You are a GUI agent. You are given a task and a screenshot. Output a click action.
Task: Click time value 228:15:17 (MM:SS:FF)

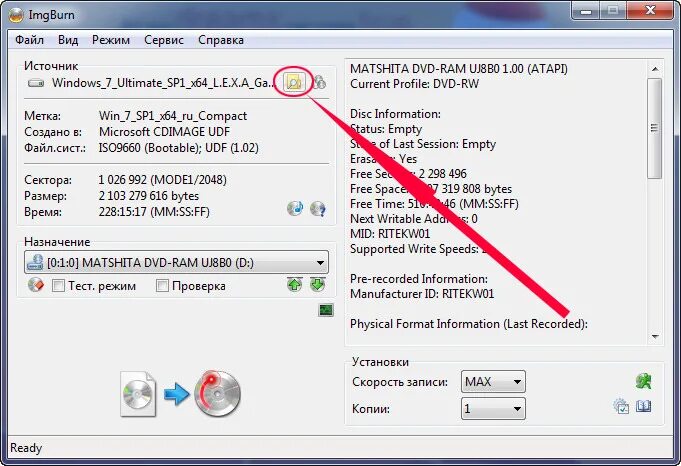[x=154, y=212]
